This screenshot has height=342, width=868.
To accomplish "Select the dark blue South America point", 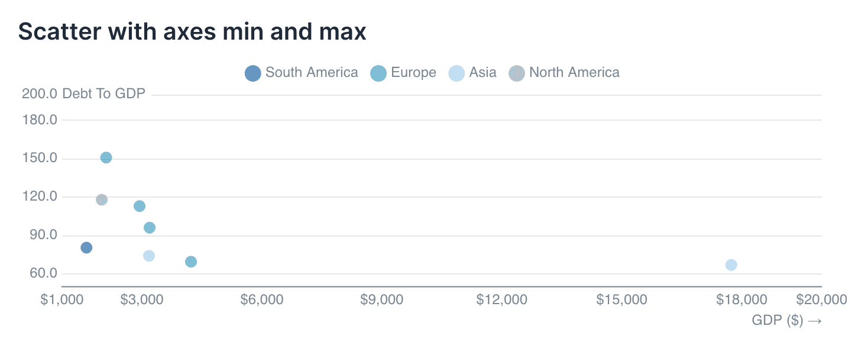I will (x=86, y=248).
